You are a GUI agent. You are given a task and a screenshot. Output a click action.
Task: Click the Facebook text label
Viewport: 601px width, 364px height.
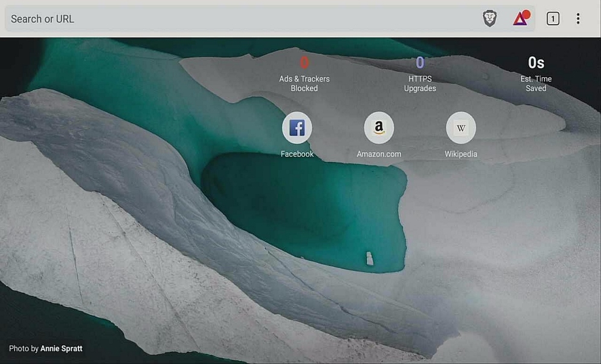click(297, 154)
